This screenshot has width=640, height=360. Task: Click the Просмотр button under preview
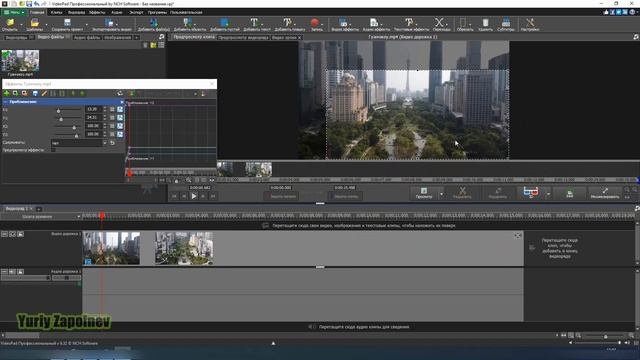[424, 193]
